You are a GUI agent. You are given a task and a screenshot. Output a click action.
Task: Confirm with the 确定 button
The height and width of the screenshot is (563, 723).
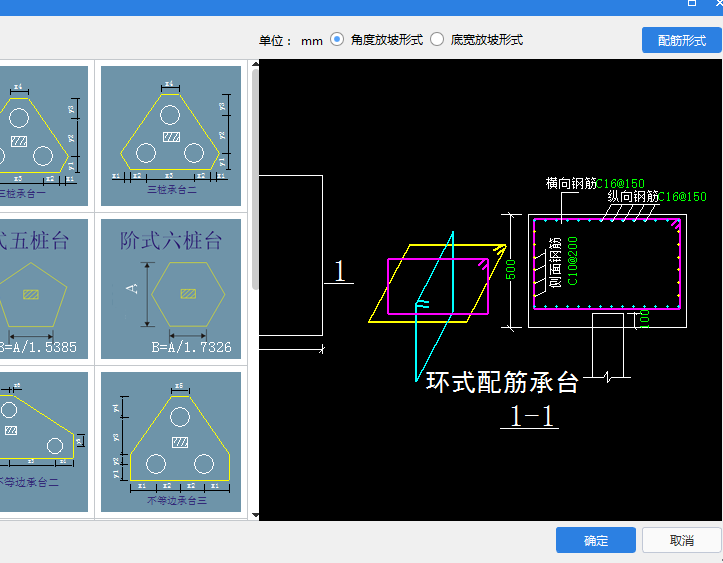[x=595, y=540]
